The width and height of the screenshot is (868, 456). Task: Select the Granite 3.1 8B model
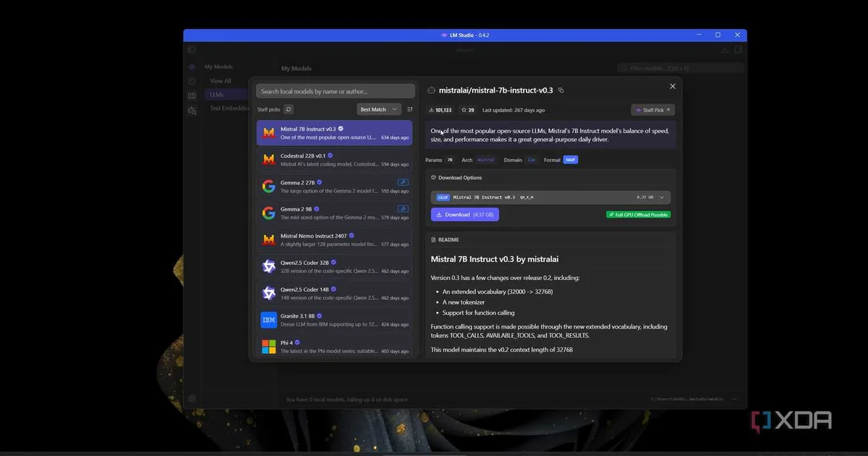(x=334, y=320)
